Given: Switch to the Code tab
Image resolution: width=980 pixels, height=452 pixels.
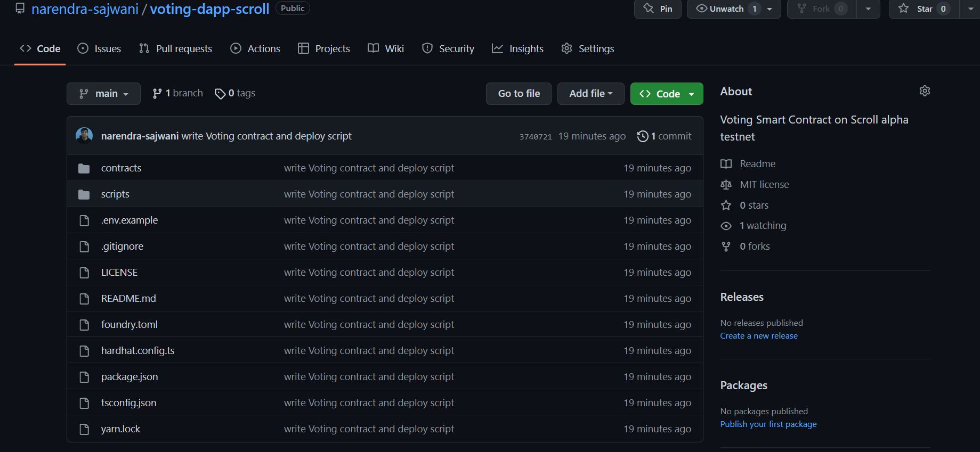Looking at the screenshot, I should coord(40,48).
